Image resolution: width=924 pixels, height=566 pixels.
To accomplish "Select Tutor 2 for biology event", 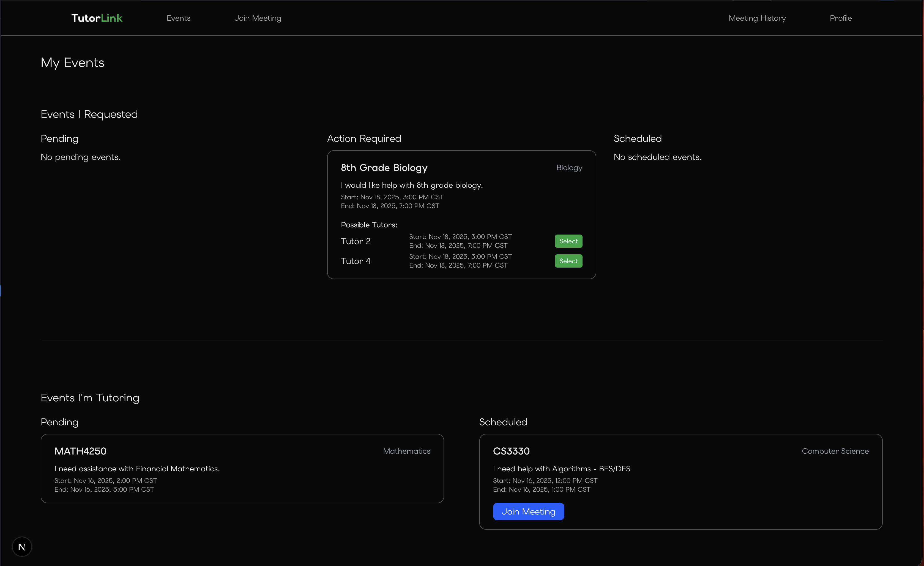I will [568, 241].
